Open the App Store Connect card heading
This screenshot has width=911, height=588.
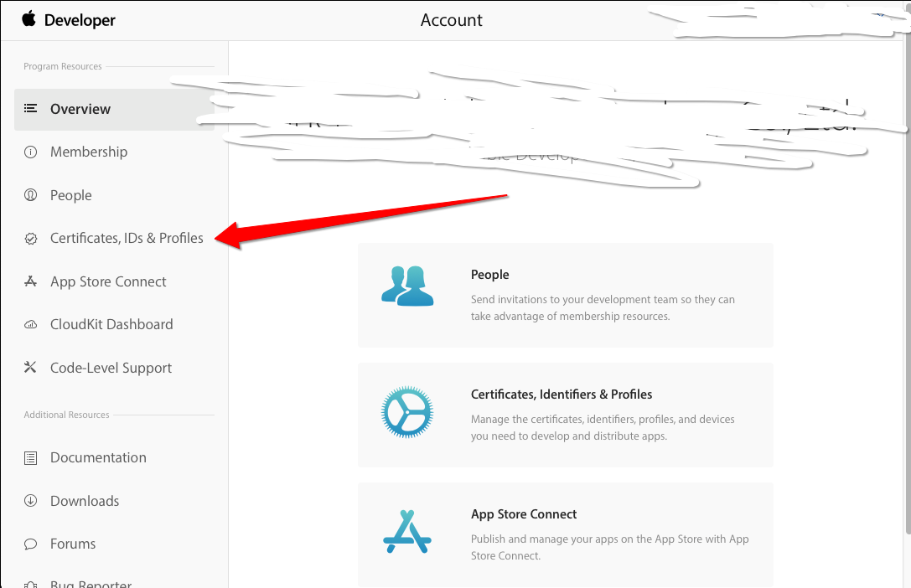pos(524,514)
